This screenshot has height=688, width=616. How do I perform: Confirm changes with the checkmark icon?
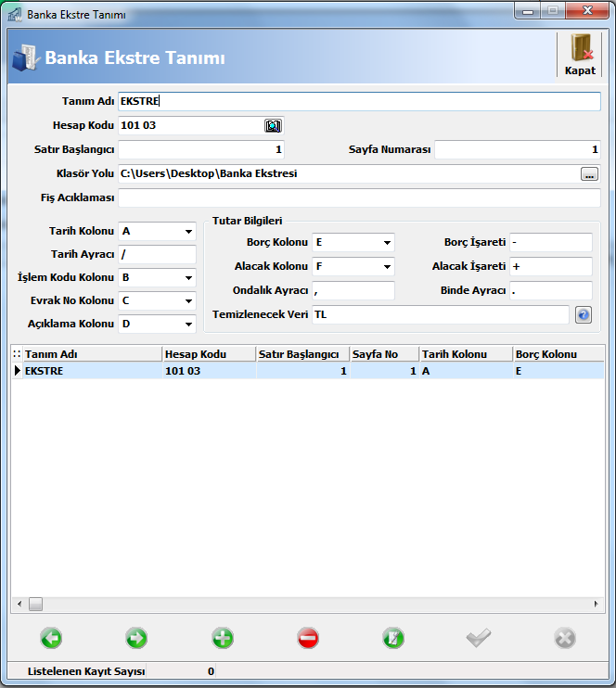479,638
